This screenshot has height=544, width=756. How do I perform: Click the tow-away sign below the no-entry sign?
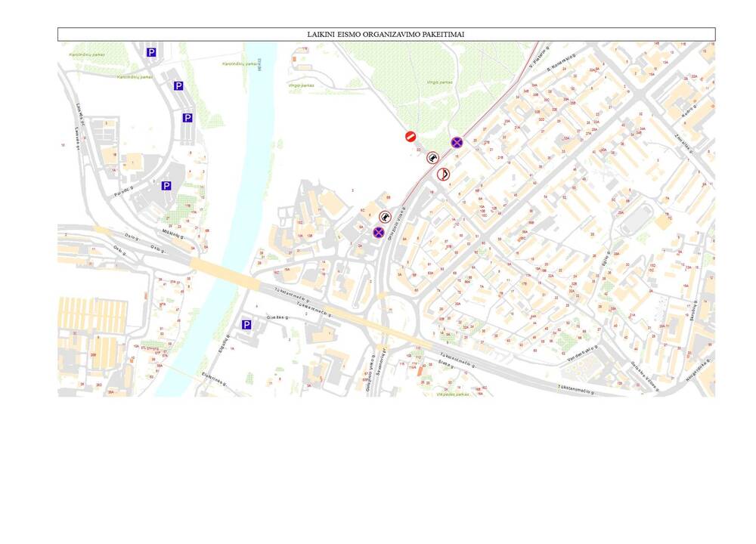tap(433, 158)
